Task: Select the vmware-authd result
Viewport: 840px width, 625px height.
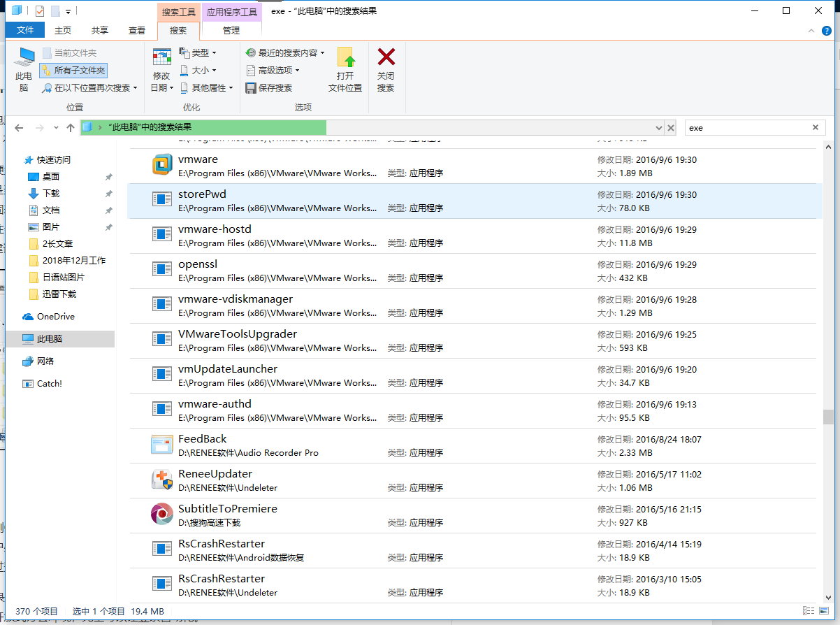Action: point(472,411)
